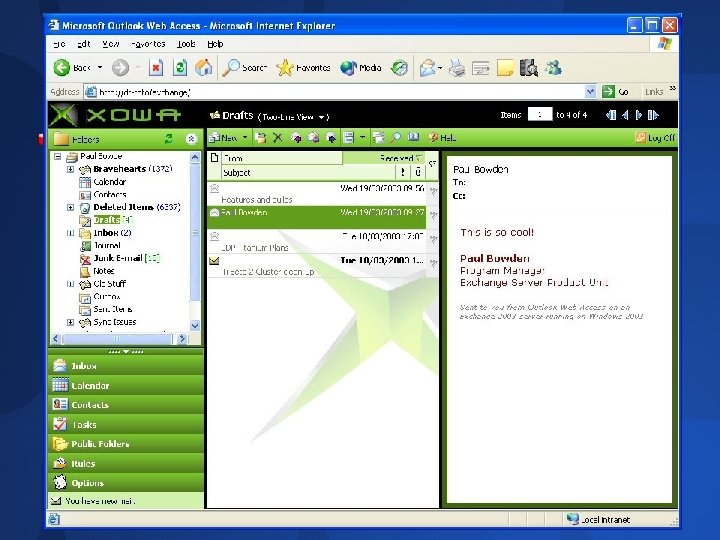Open Calendar shortcut in navigation pane

pos(125,385)
